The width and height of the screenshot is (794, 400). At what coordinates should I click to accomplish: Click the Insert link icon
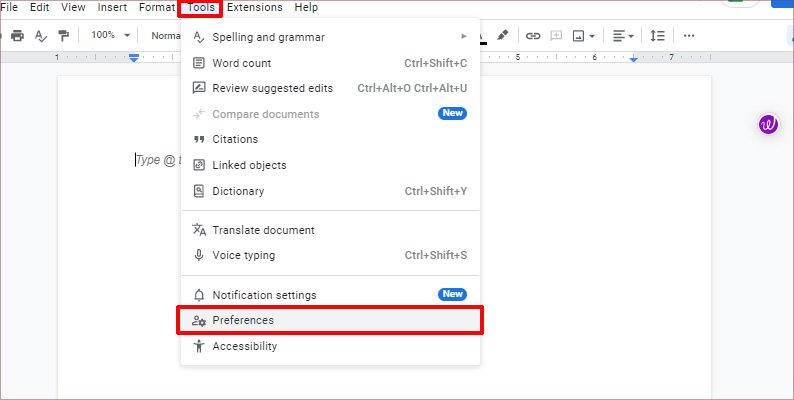(x=533, y=35)
